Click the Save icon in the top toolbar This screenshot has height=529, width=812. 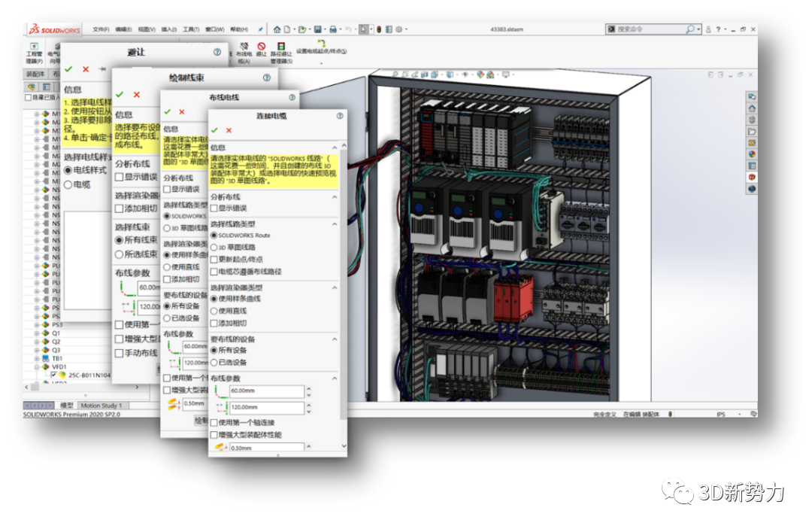click(319, 29)
